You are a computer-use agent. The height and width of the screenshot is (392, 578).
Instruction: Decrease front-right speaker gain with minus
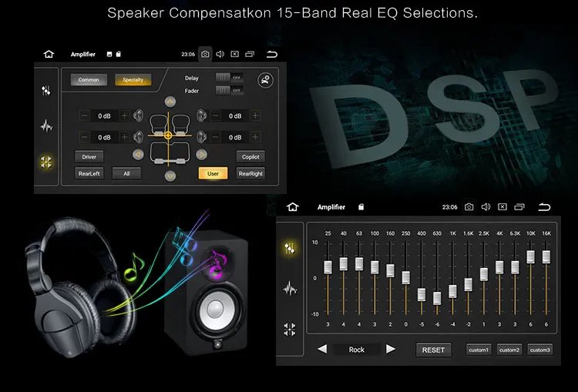(215, 116)
